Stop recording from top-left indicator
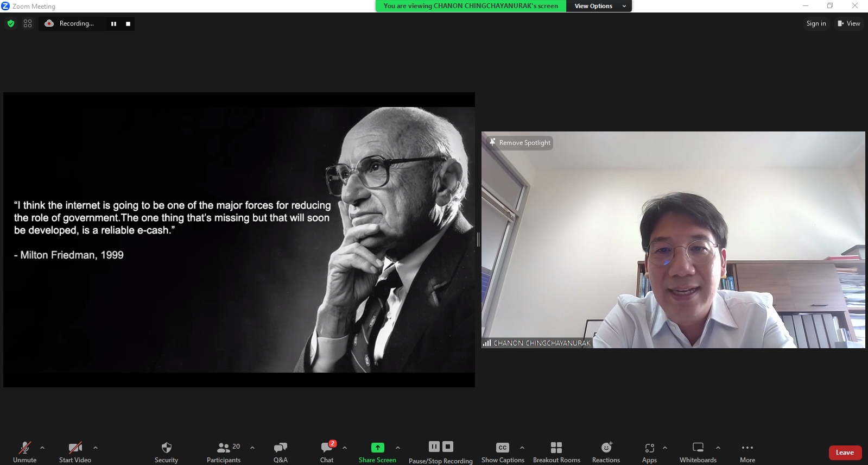The image size is (868, 465). (x=128, y=24)
